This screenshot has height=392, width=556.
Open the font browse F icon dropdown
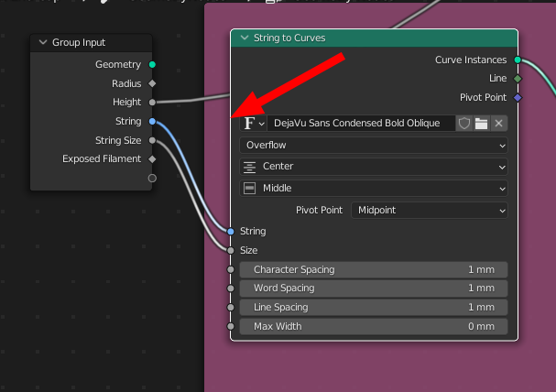[254, 124]
